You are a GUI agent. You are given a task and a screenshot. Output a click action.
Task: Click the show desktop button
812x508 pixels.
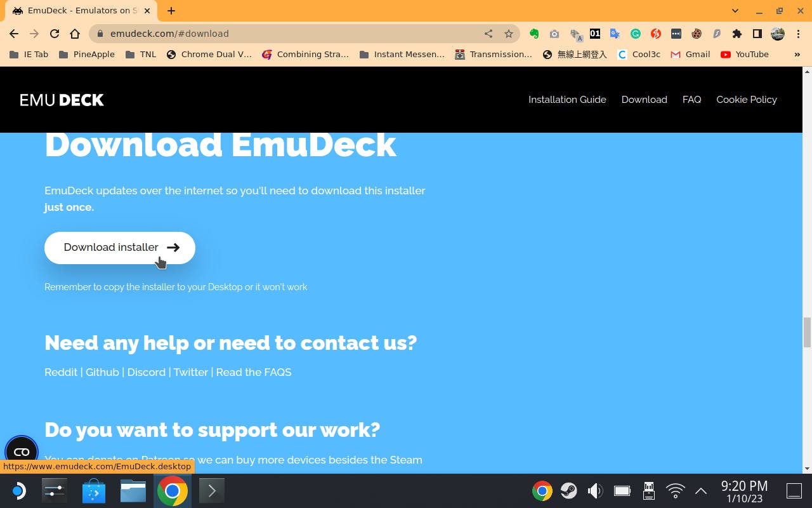[x=794, y=491]
